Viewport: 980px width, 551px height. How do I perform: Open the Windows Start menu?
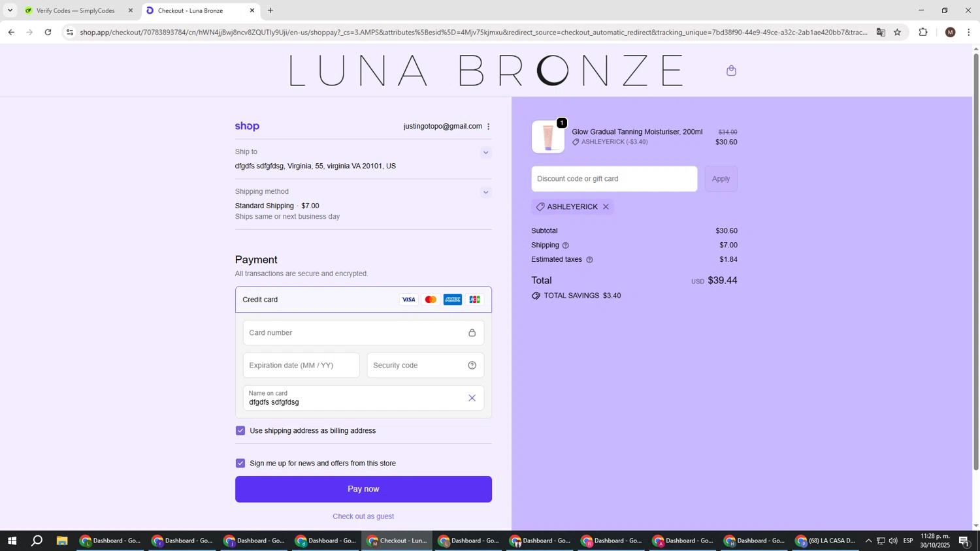pos(11,541)
